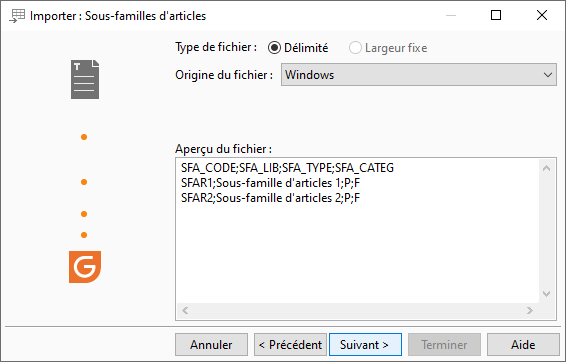Return to previous step with Précédent
Viewport: 566px width, 362px height.
[290, 345]
